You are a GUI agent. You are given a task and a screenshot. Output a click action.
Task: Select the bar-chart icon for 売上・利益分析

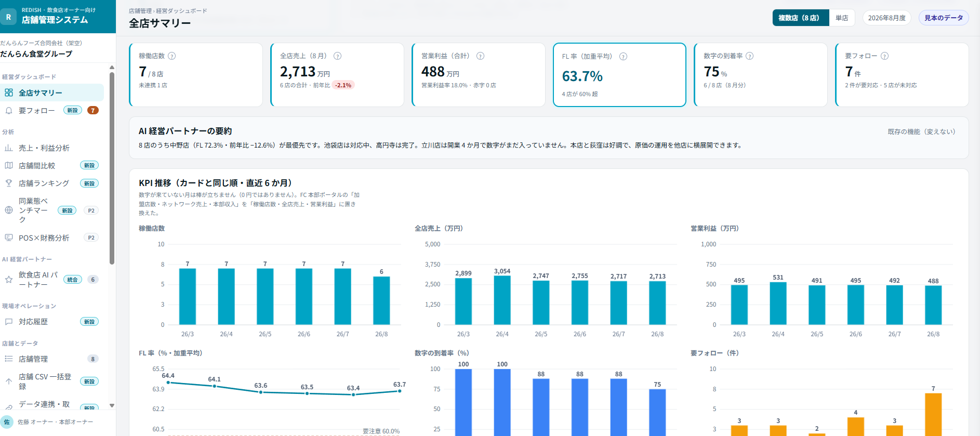point(9,148)
